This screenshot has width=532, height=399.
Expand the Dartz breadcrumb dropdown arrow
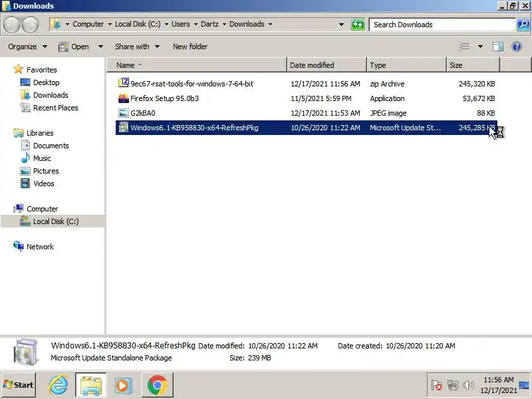point(224,24)
